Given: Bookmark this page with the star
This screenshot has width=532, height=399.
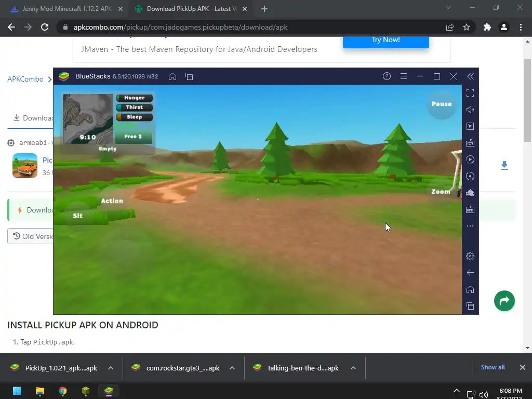Looking at the screenshot, I should (x=467, y=27).
